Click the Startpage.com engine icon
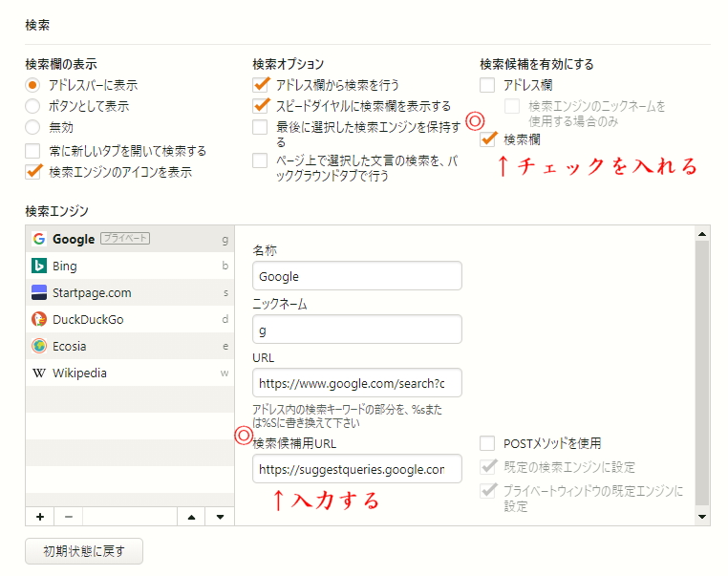The height and width of the screenshot is (576, 728). [39, 292]
